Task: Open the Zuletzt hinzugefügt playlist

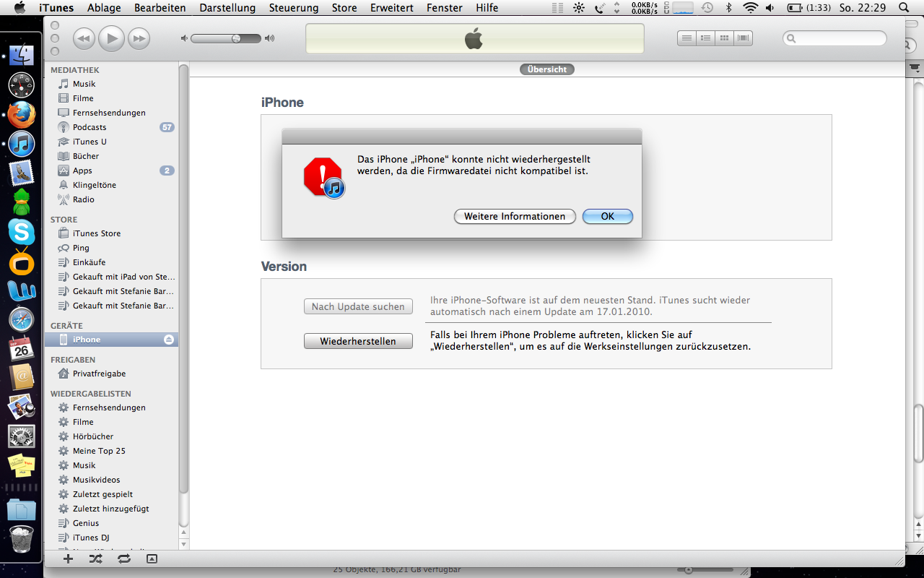Action: click(x=112, y=509)
